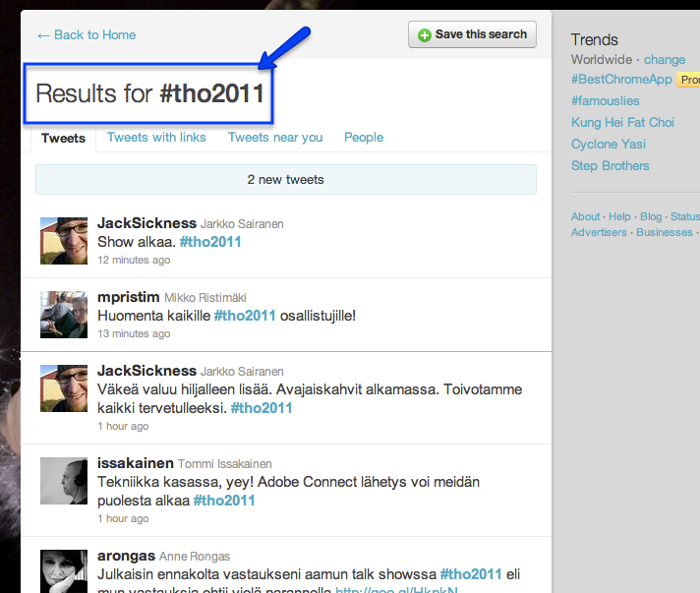This screenshot has height=593, width=700.
Task: Open 1 hour ago timestamp on Väkeä valuu tweet
Action: pyautogui.click(x=123, y=426)
